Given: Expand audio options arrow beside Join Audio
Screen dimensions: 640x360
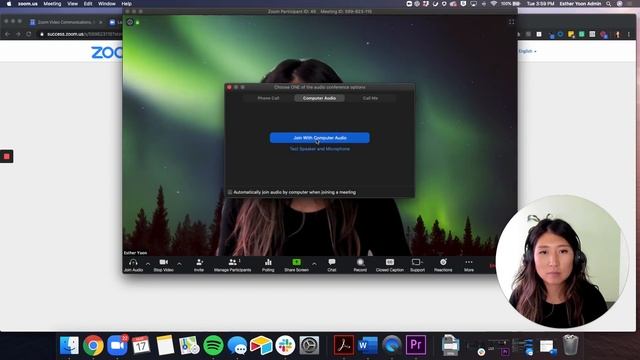Looking at the screenshot, I should (148, 264).
